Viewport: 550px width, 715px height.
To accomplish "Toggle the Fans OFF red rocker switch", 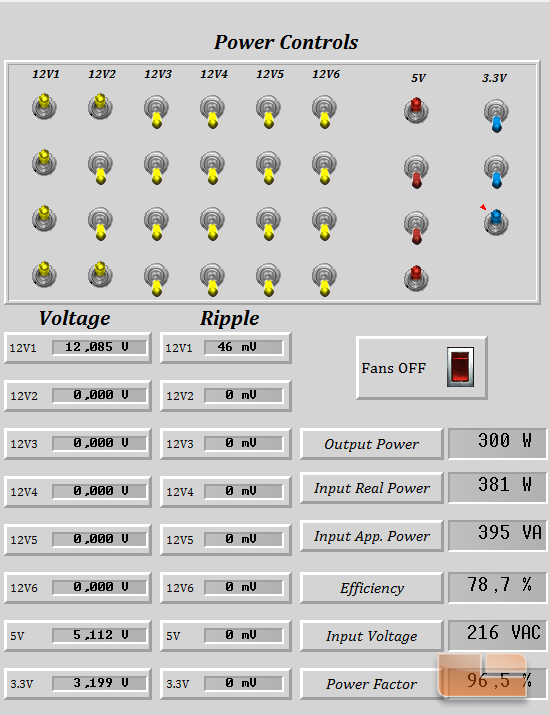I will [x=460, y=367].
